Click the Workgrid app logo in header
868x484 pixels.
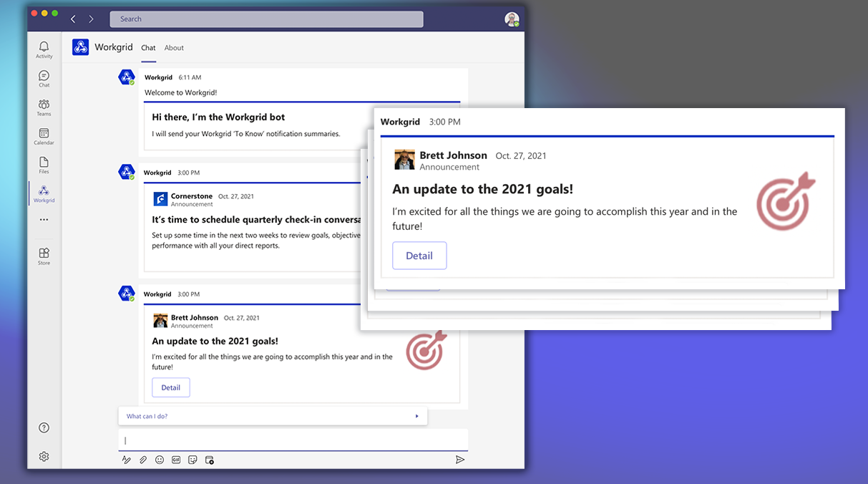(81, 47)
